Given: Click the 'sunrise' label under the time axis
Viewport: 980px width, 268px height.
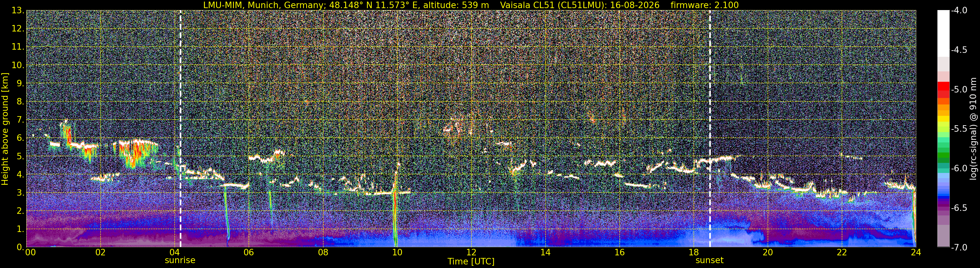Looking at the screenshot, I should tap(180, 261).
